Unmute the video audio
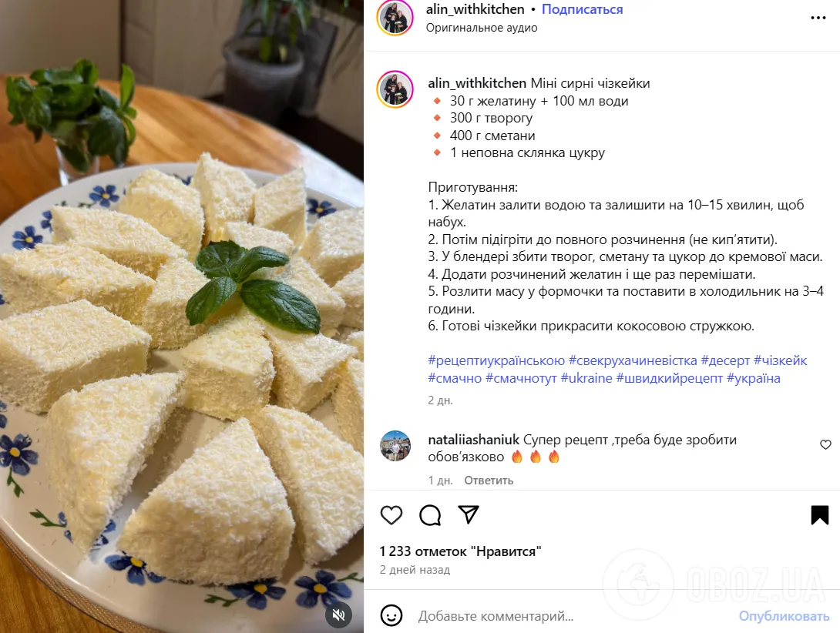 pyautogui.click(x=339, y=615)
